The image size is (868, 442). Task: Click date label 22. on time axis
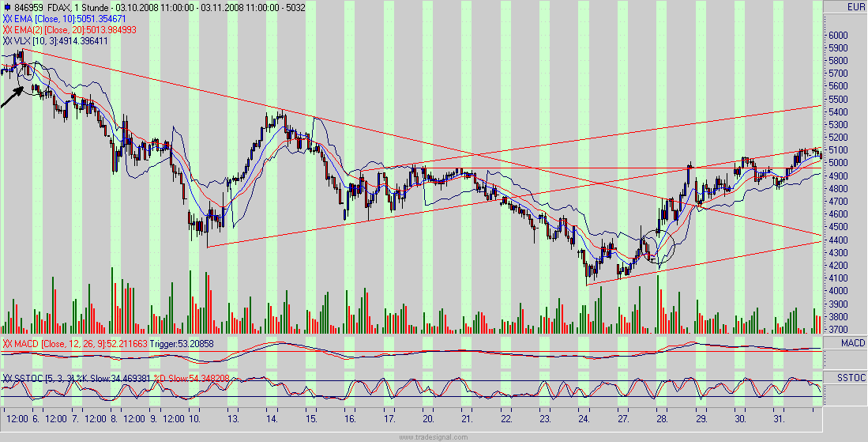point(506,419)
